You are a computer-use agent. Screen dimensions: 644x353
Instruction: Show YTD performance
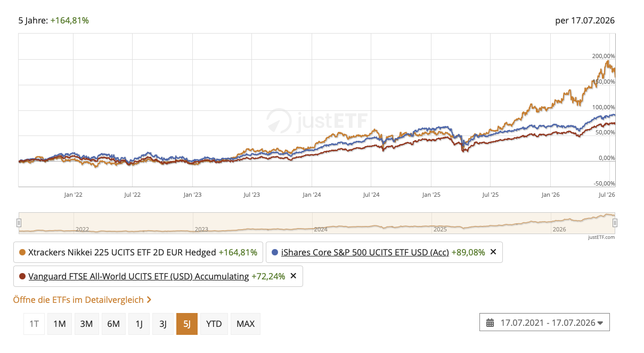click(x=214, y=324)
